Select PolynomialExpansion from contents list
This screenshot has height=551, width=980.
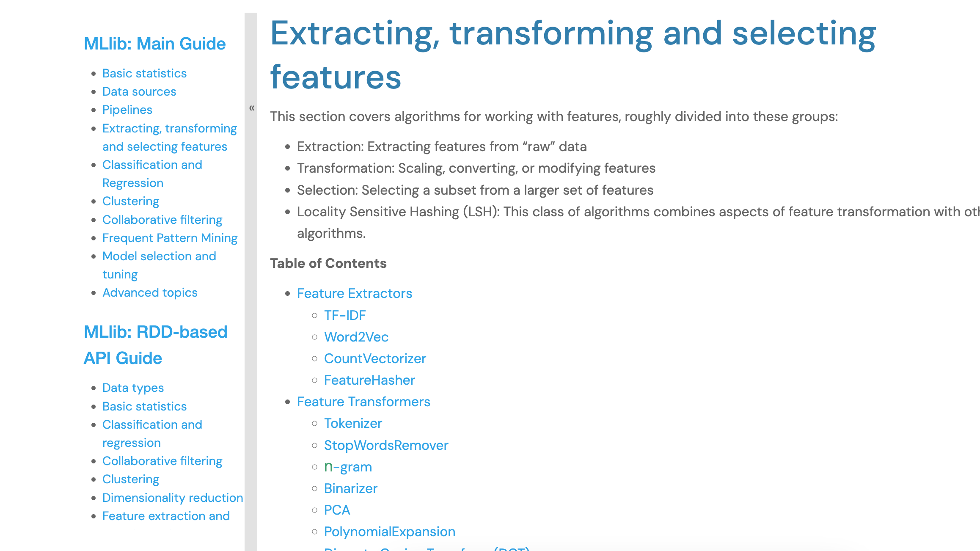coord(390,532)
